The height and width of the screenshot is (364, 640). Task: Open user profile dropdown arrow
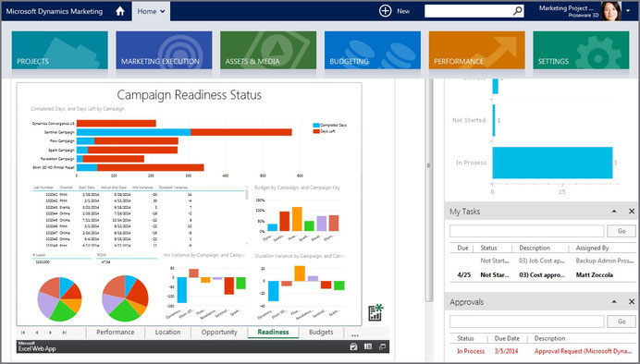pyautogui.click(x=628, y=11)
